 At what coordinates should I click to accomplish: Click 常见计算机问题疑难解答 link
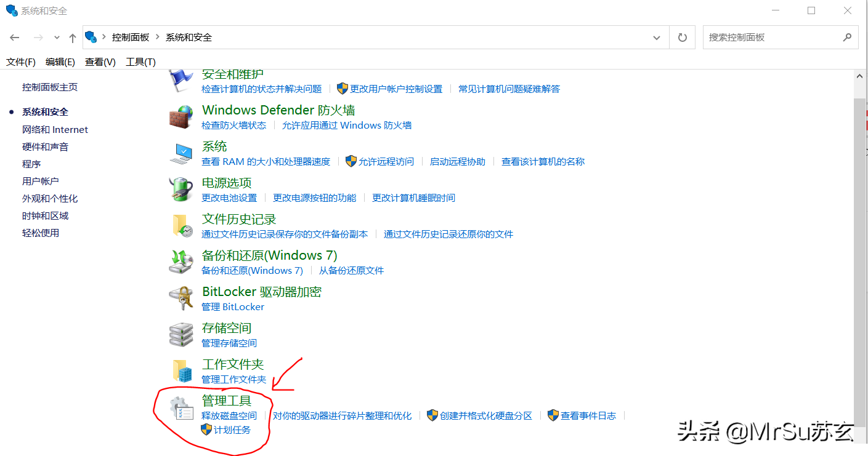(509, 89)
